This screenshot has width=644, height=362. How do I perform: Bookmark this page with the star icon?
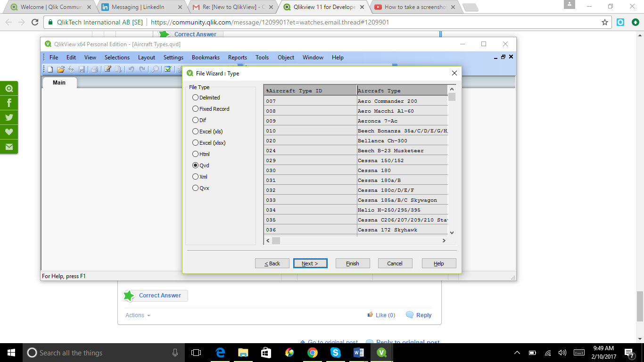pyautogui.click(x=605, y=22)
